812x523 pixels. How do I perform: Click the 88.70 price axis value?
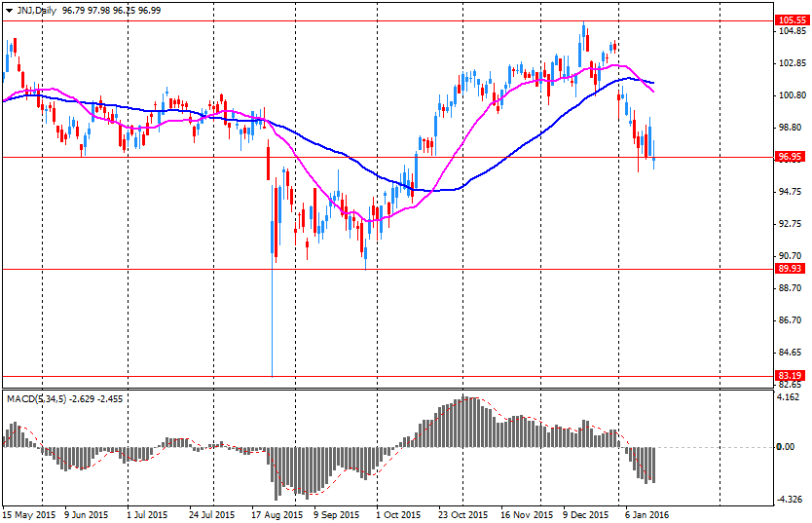click(x=791, y=288)
